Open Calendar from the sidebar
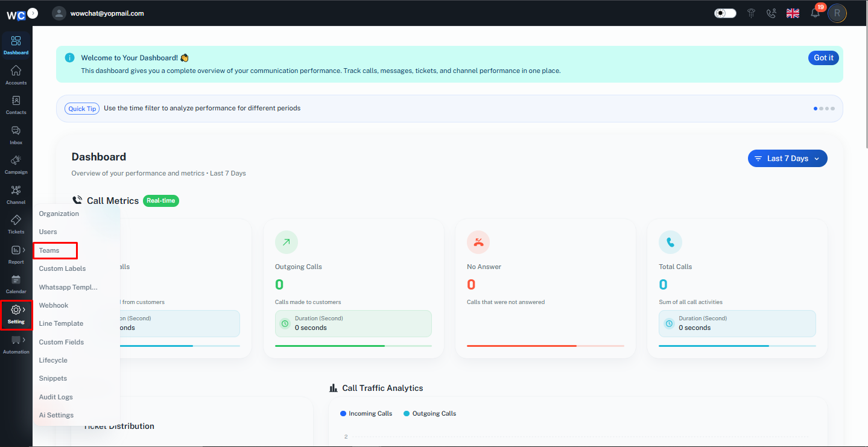This screenshot has width=868, height=447. click(16, 284)
